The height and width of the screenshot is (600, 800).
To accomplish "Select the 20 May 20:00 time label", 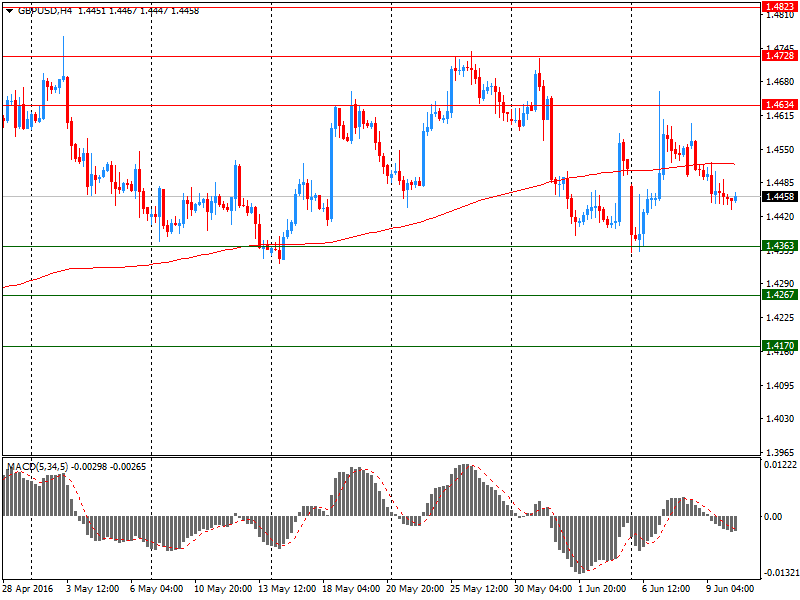I will pos(415,589).
